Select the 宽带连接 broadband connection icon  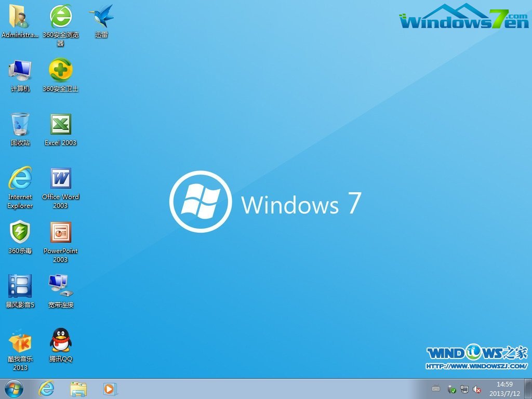pyautogui.click(x=60, y=286)
